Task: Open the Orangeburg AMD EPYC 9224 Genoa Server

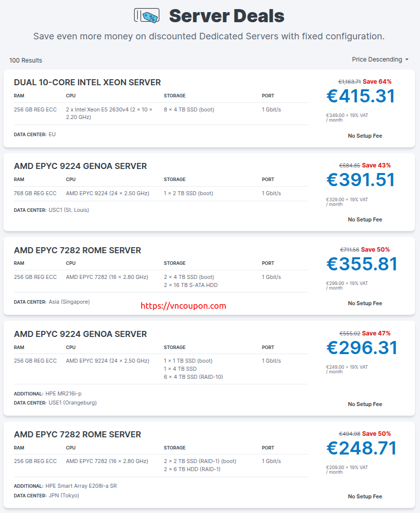Action: [80, 334]
